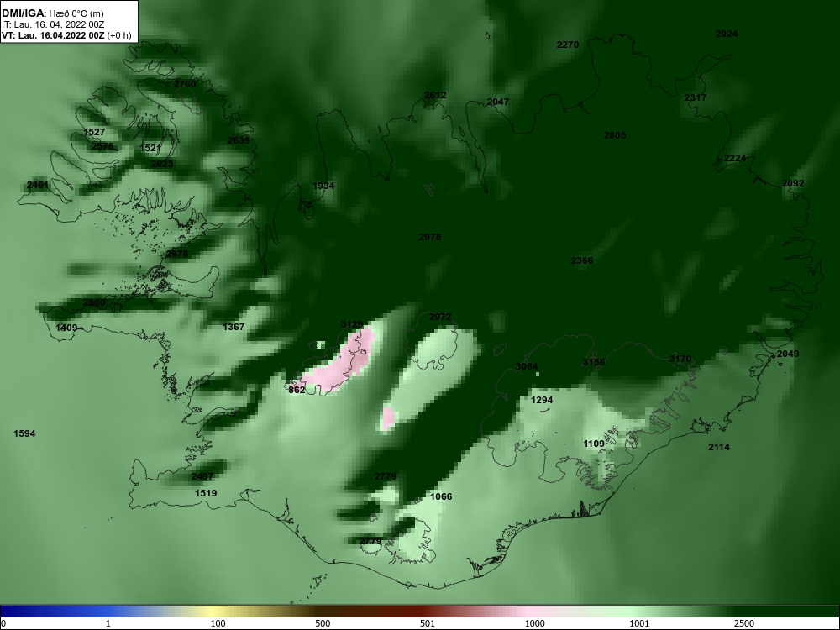This screenshot has height=630, width=840.
Task: Click the 862 map value
Action: tap(297, 390)
